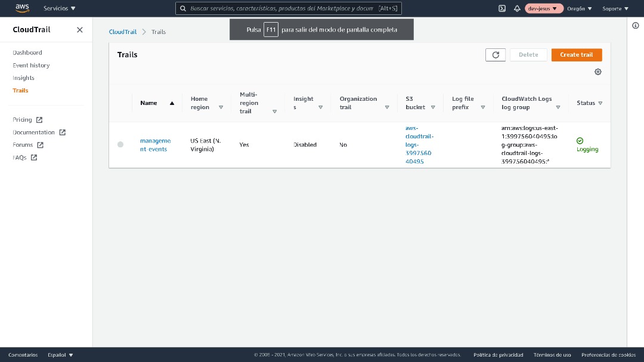Open Preferencias de cookies link
The image size is (644, 362).
[608, 355]
